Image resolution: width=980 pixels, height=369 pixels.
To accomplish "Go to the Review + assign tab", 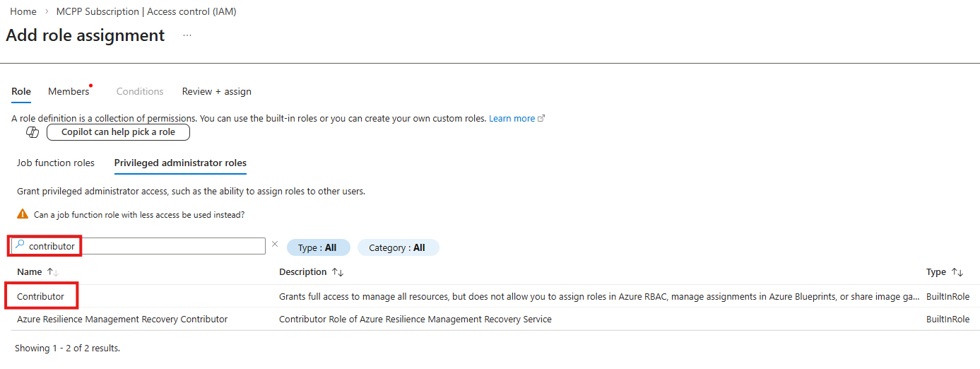I will tap(216, 92).
